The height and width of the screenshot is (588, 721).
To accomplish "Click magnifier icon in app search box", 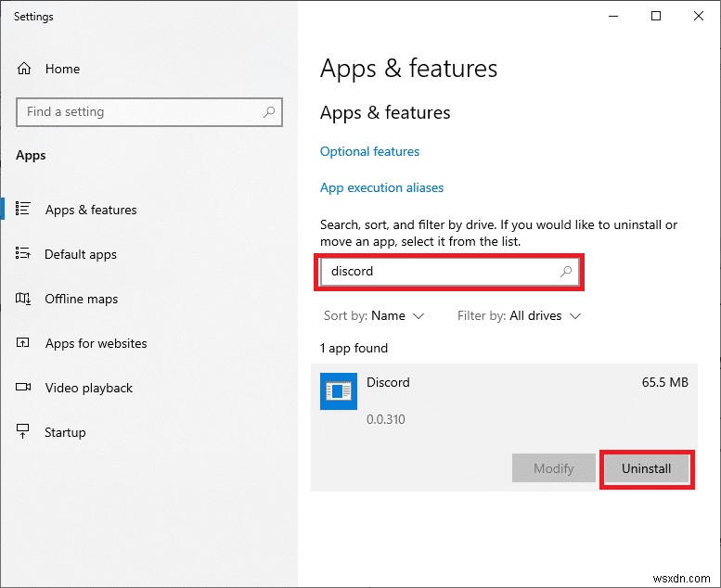I will pyautogui.click(x=566, y=272).
